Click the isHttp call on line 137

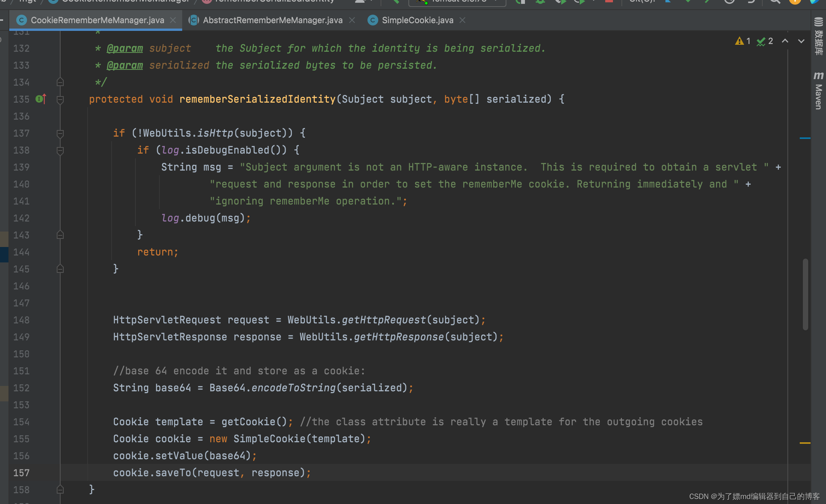(215, 133)
